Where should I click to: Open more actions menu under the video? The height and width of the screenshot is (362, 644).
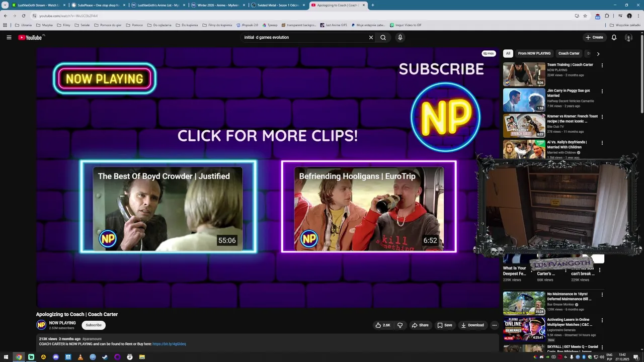(x=494, y=325)
